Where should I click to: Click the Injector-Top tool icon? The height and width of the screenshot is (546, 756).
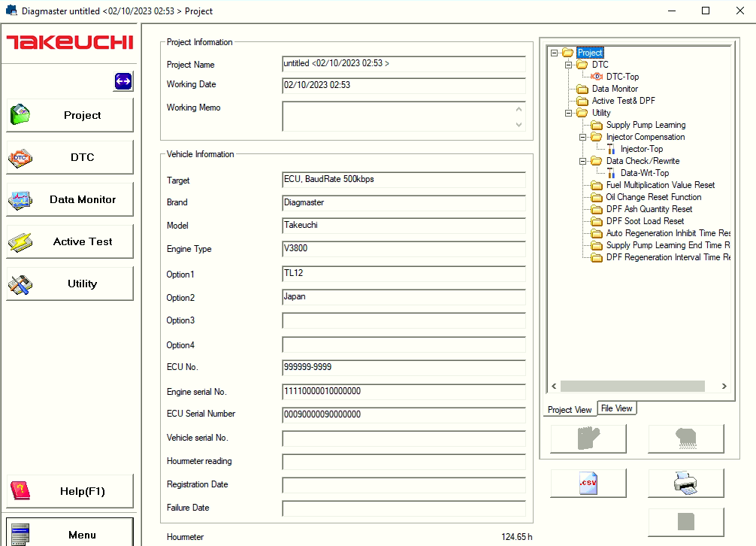[x=611, y=149]
